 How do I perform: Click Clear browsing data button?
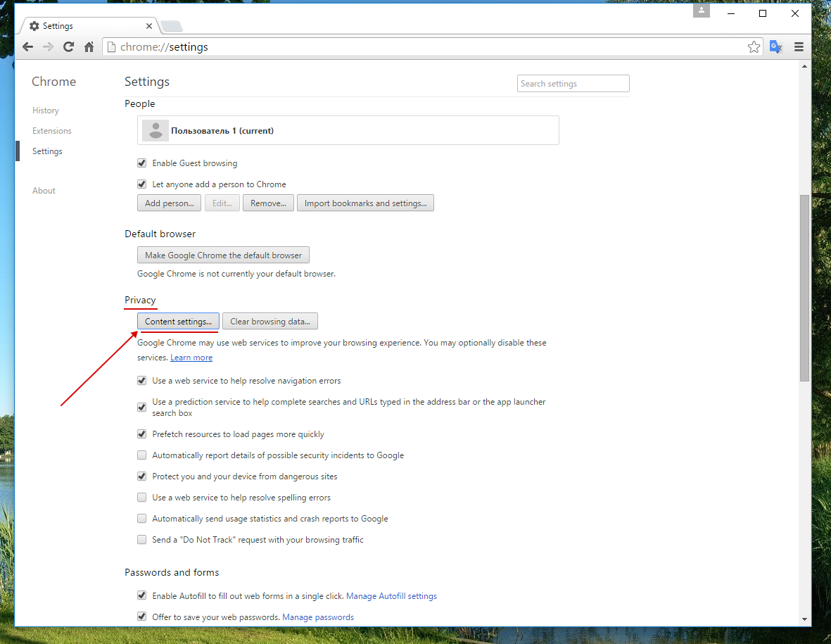pyautogui.click(x=269, y=321)
